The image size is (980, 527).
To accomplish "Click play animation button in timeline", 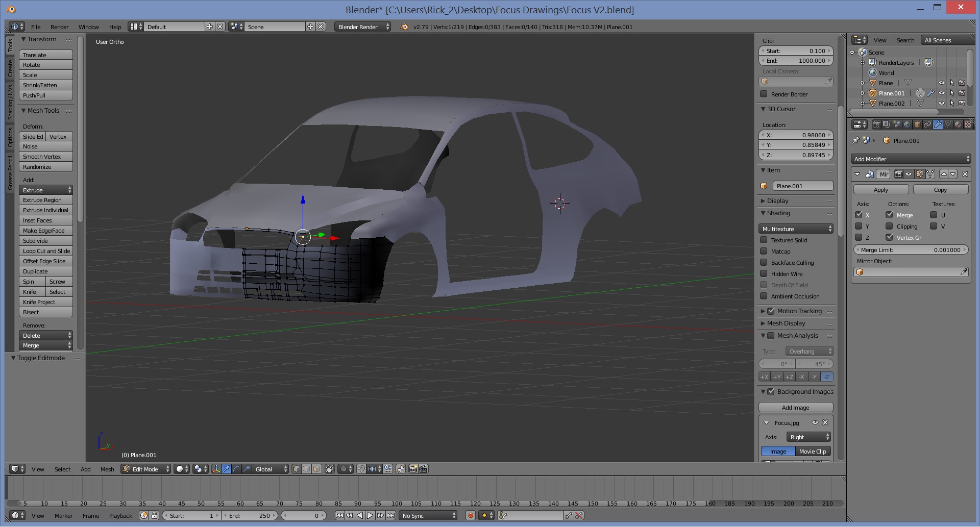I will 370,516.
